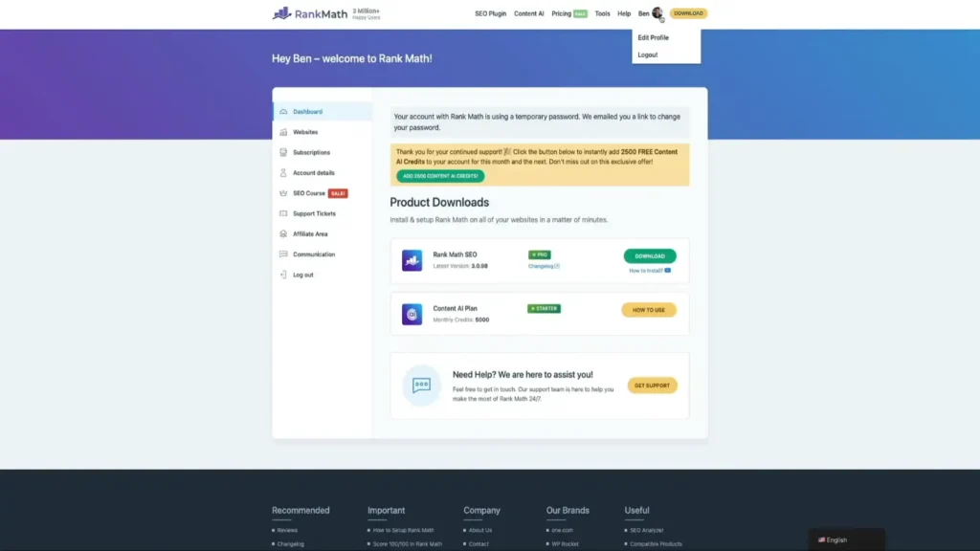Click the Account details person icon
980x551 pixels.
tap(283, 173)
